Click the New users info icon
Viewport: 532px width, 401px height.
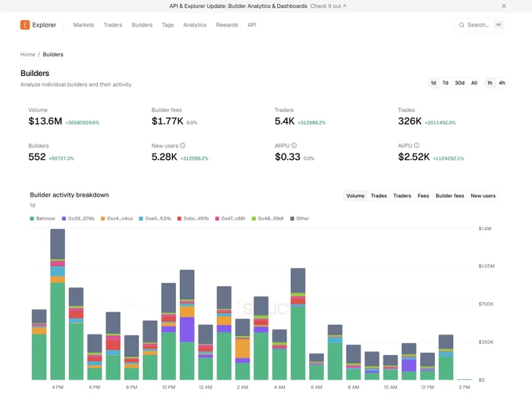point(182,146)
